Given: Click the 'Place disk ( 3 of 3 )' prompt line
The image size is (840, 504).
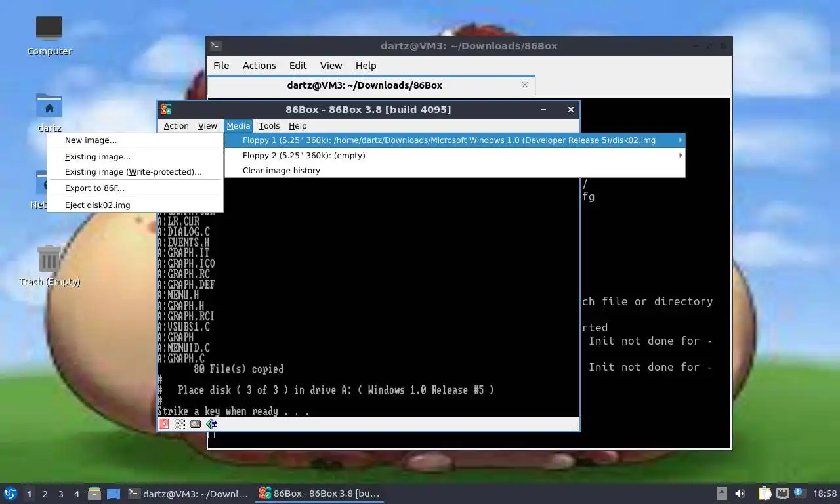Looking at the screenshot, I should coord(336,390).
